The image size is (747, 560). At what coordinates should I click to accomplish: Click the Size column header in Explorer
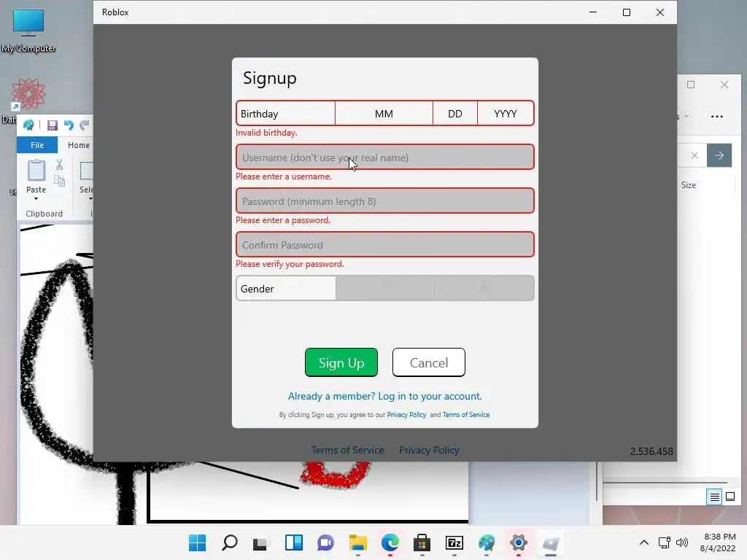(x=689, y=185)
